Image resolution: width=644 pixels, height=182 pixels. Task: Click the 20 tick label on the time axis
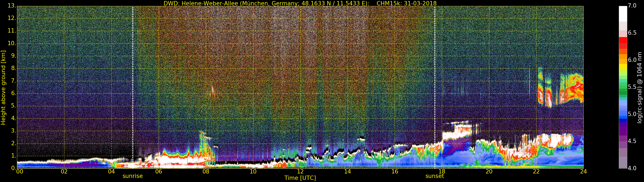pyautogui.click(x=489, y=172)
